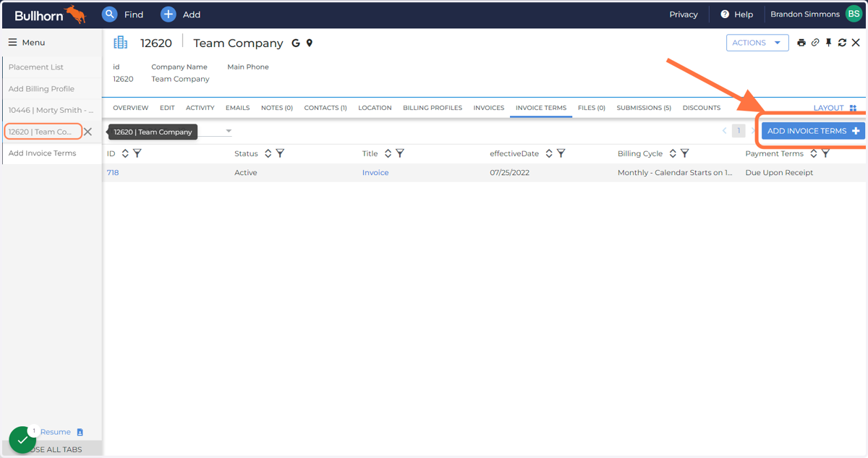Switch to the LOCATION tab
868x458 pixels.
tap(375, 108)
